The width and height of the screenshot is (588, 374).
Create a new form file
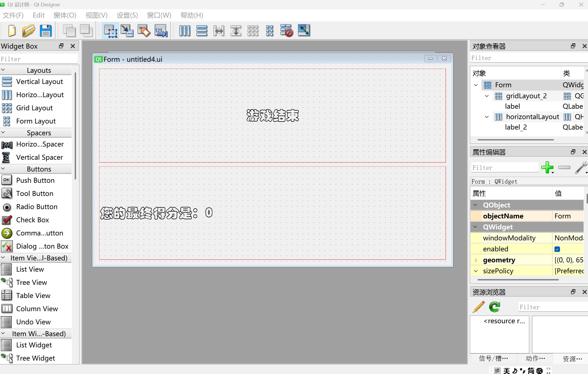click(12, 31)
